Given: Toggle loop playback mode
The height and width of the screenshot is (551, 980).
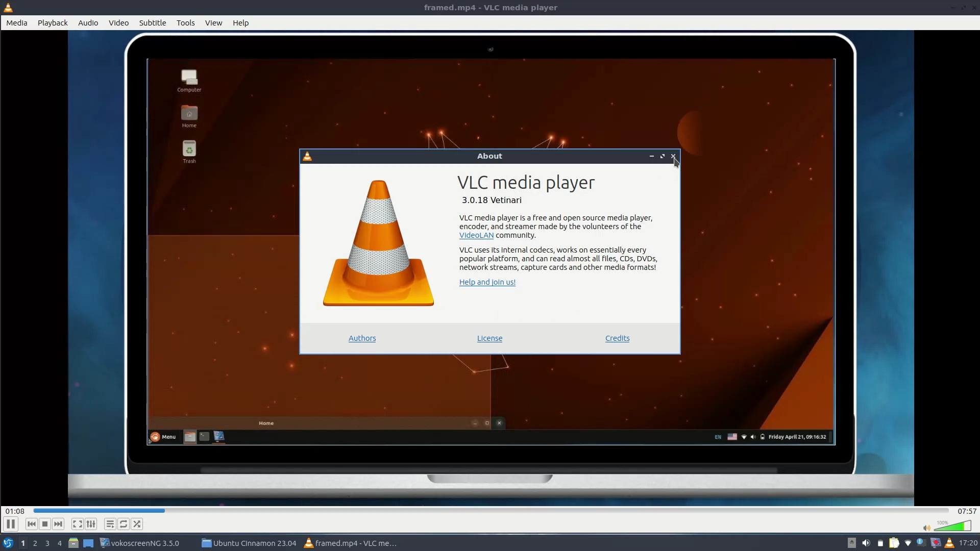Looking at the screenshot, I should [123, 524].
